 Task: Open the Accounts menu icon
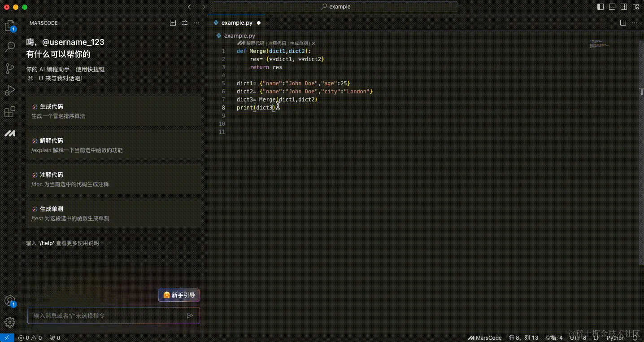click(10, 301)
